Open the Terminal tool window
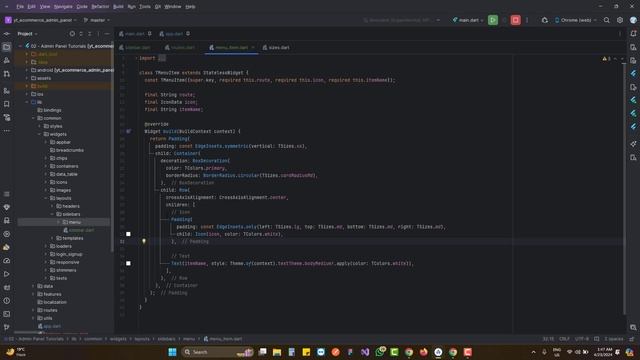 (7, 314)
